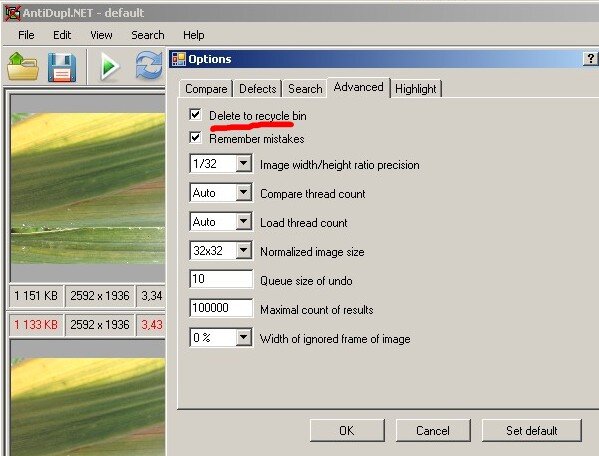The height and width of the screenshot is (456, 599).
Task: Start search with the green play icon
Action: 109,67
